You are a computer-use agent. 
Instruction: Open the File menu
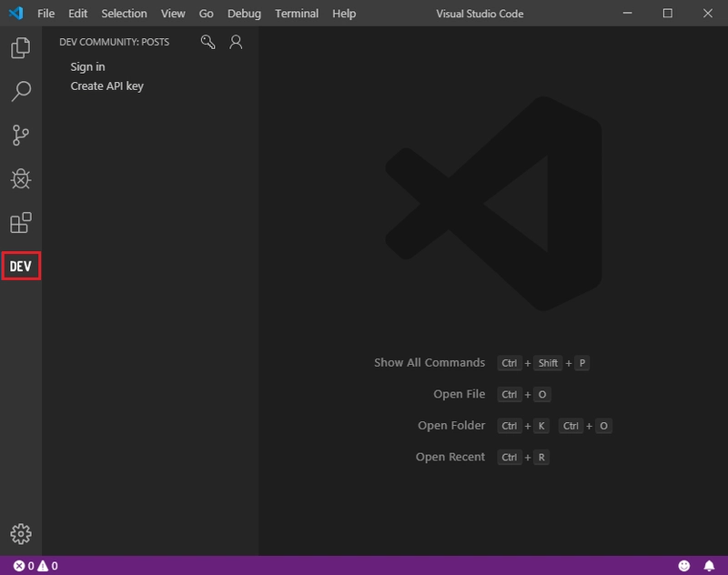46,14
